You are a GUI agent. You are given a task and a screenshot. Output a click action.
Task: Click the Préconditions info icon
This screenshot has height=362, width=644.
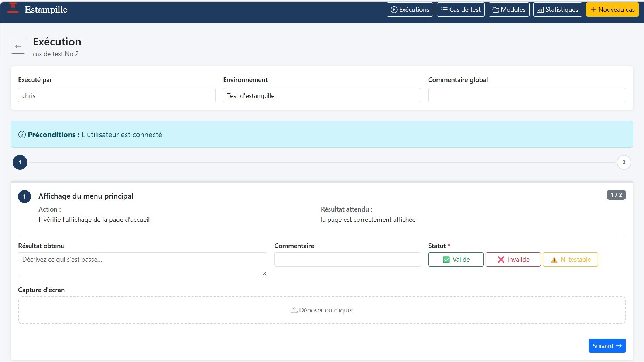(x=22, y=135)
